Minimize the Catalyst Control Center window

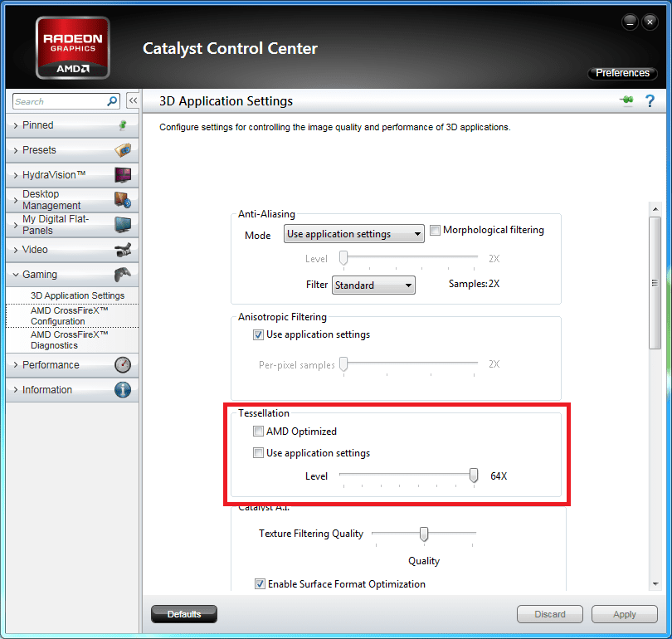point(630,22)
